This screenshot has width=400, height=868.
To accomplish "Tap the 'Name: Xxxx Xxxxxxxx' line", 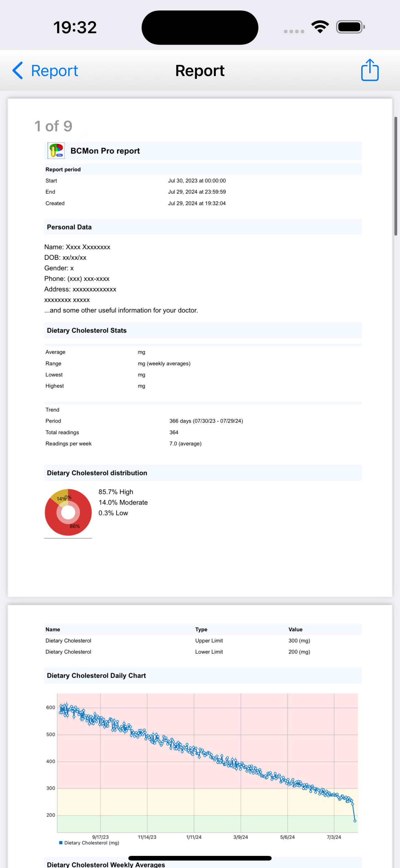I will 77,247.
